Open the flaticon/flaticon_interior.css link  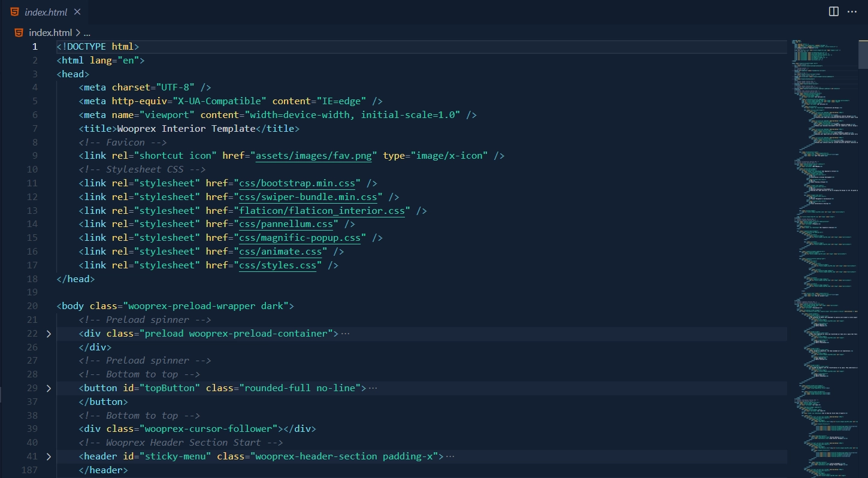point(322,210)
